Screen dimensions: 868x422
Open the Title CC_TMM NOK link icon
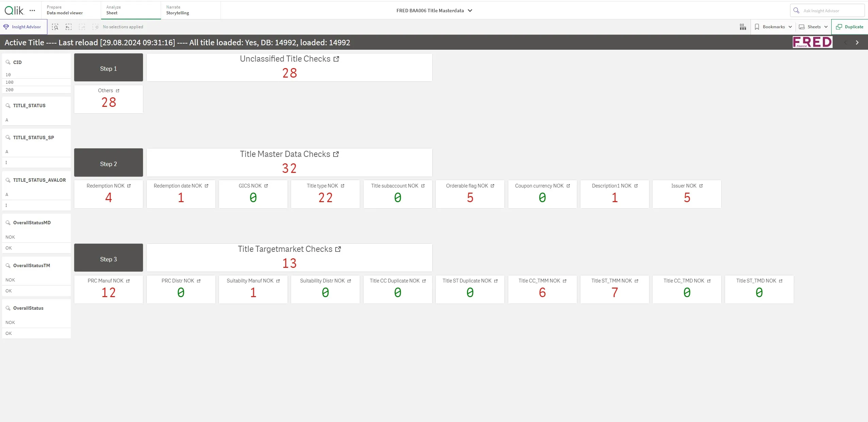click(x=565, y=281)
